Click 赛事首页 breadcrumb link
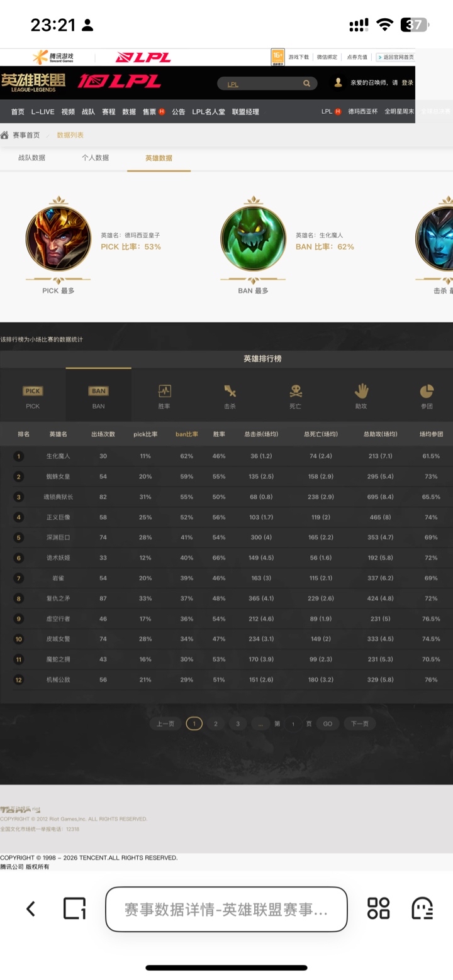The width and height of the screenshot is (453, 980). point(26,135)
